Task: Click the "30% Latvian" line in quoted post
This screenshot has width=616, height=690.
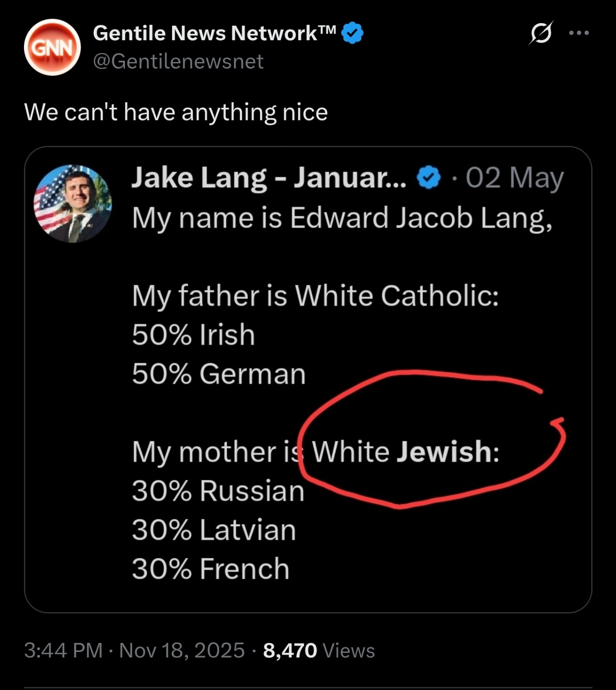Action: [x=214, y=530]
